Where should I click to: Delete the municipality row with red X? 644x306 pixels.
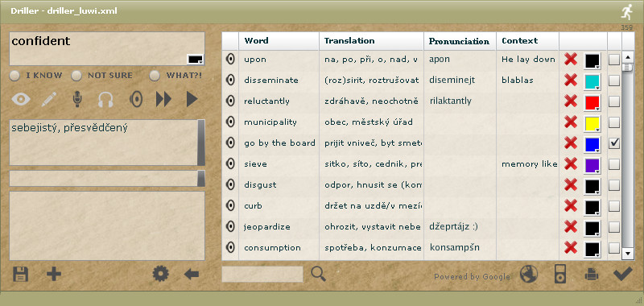(571, 122)
